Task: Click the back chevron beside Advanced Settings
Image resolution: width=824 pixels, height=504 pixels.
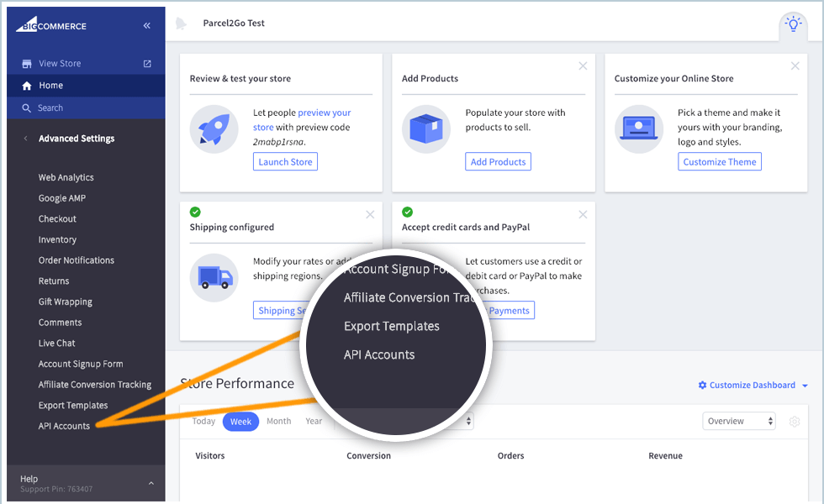Action: pyautogui.click(x=25, y=138)
